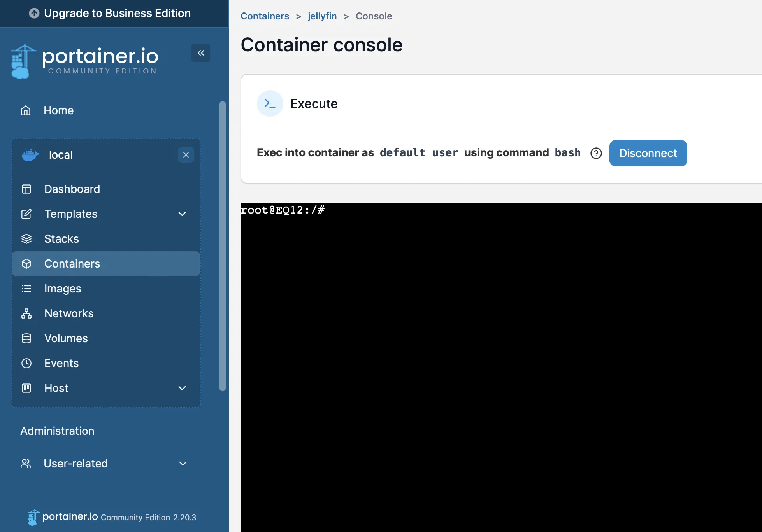
Task: Click the sidebar vertical scrollbar
Action: pyautogui.click(x=223, y=245)
